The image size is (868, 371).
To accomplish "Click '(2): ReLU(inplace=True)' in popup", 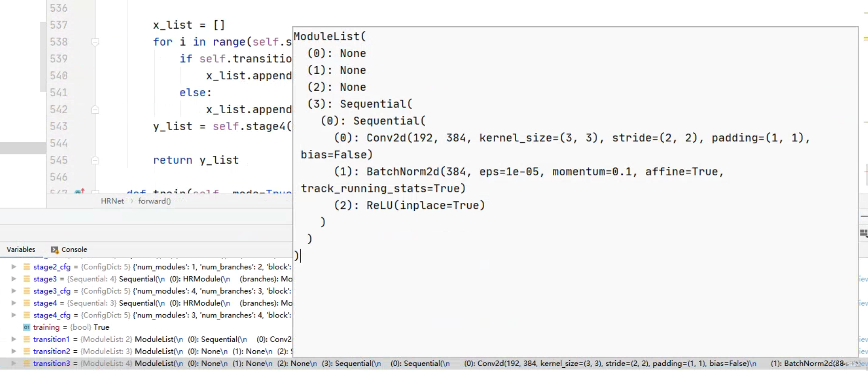I will (x=410, y=206).
